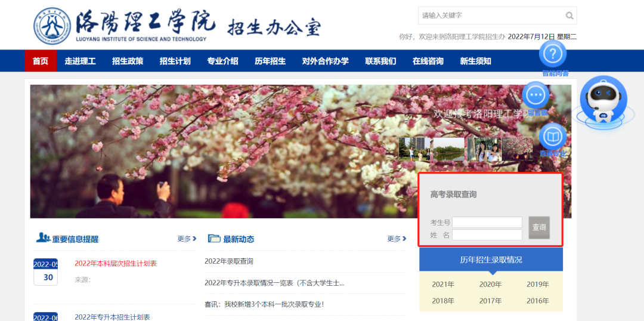Click the 来源: source text

82,280
